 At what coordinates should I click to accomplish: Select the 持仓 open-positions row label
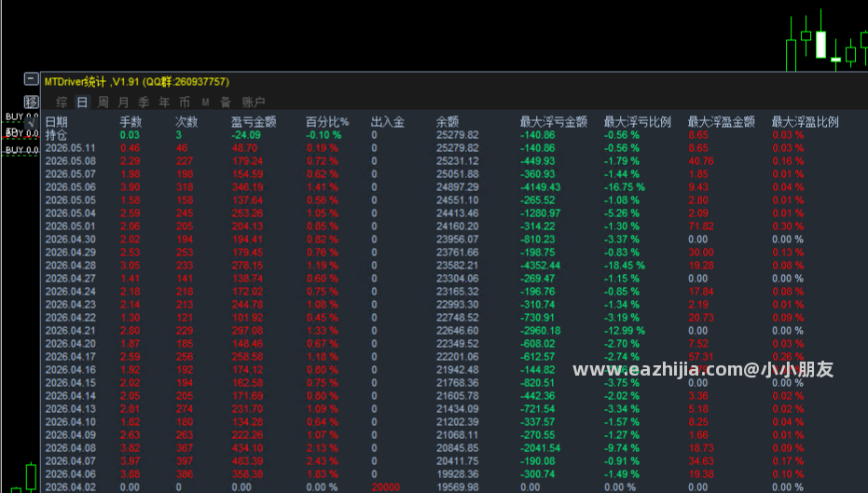coord(56,135)
